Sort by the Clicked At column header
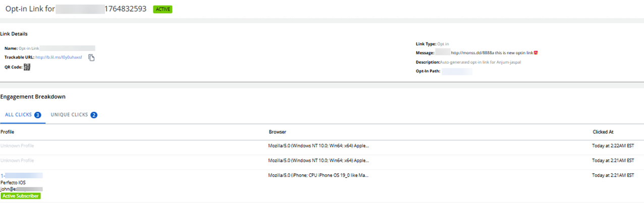Viewport: 644px width, 203px height. tap(603, 132)
